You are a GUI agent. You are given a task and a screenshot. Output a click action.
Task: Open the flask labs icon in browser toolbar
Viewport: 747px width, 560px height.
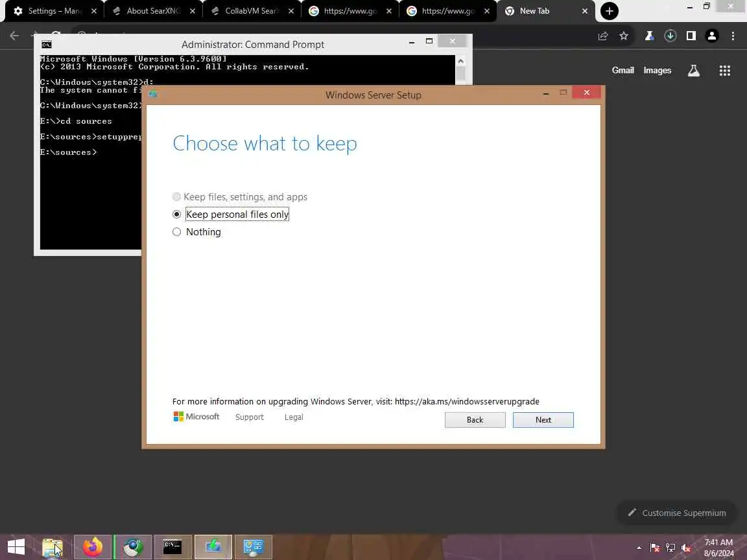(649, 36)
